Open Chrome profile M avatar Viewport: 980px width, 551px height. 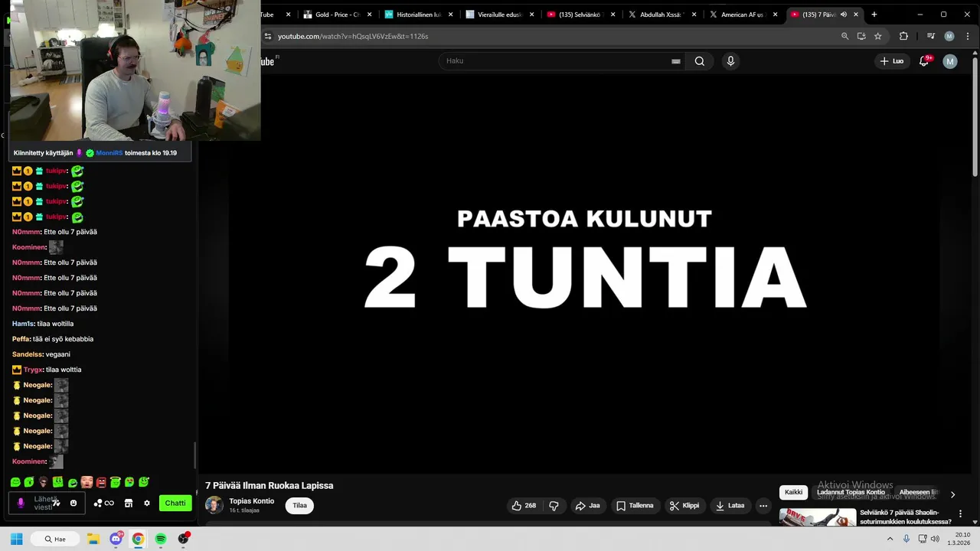[x=949, y=36]
